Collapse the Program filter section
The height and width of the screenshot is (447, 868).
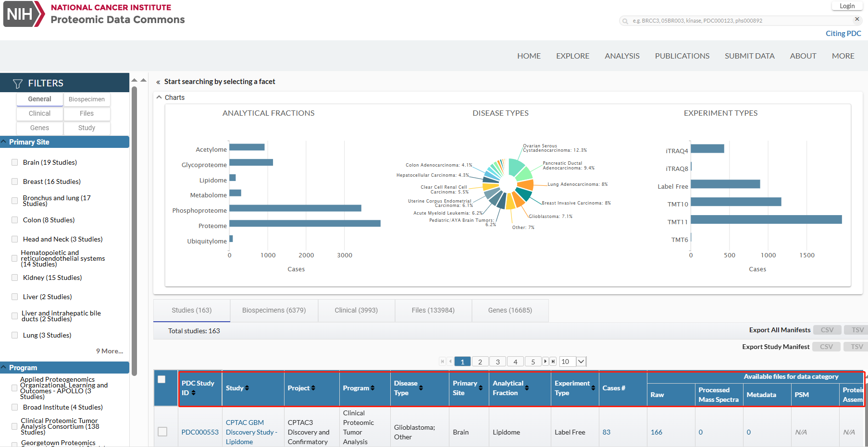[x=64, y=368]
